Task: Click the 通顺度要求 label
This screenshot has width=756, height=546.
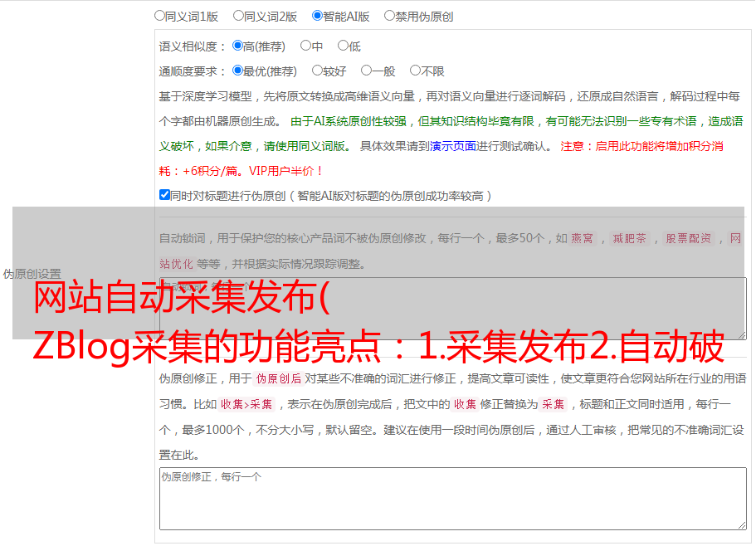Action: coord(192,72)
